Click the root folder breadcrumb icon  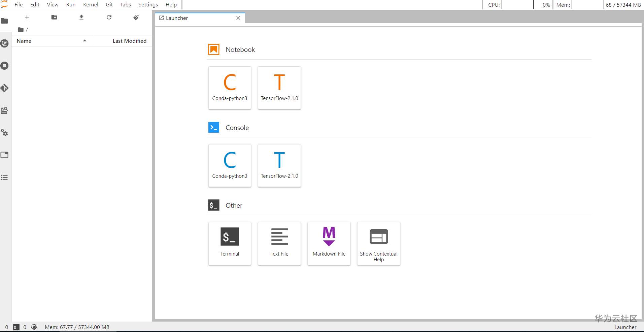21,30
